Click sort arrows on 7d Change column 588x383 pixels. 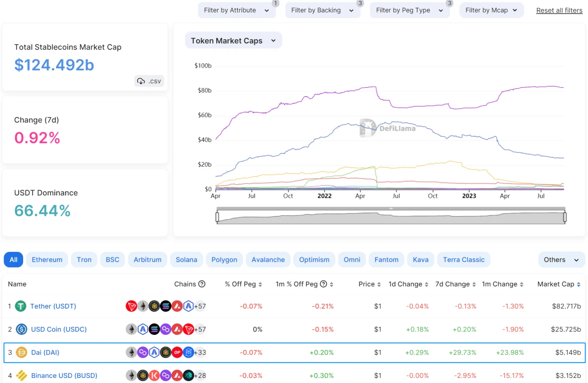coord(474,284)
